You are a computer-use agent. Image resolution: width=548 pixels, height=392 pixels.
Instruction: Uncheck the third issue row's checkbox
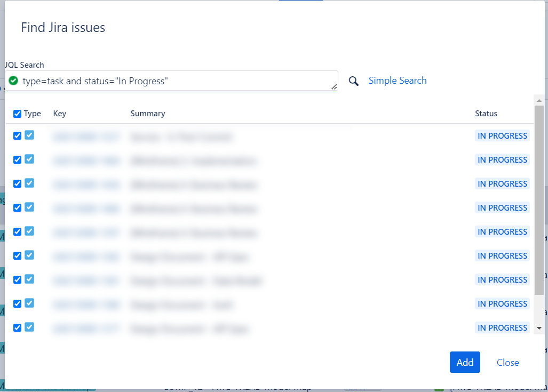[18, 183]
